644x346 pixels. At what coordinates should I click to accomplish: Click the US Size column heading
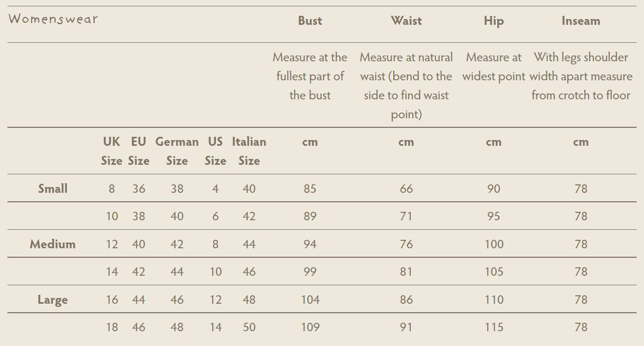(x=215, y=151)
